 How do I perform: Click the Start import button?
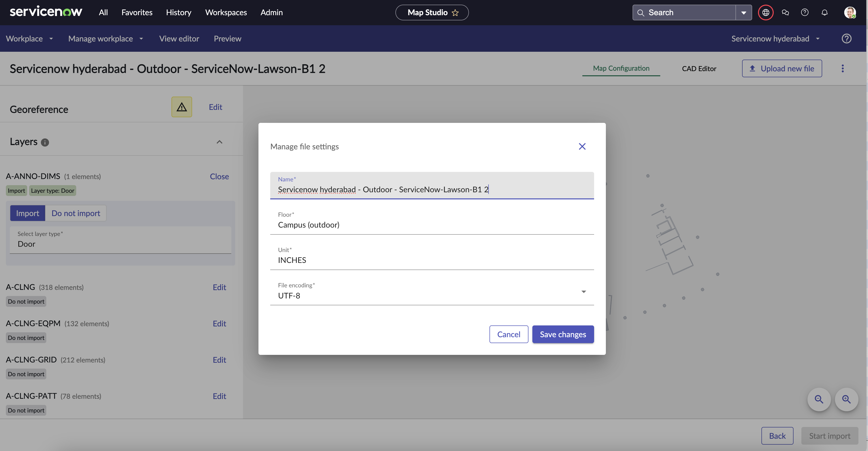[x=830, y=436]
